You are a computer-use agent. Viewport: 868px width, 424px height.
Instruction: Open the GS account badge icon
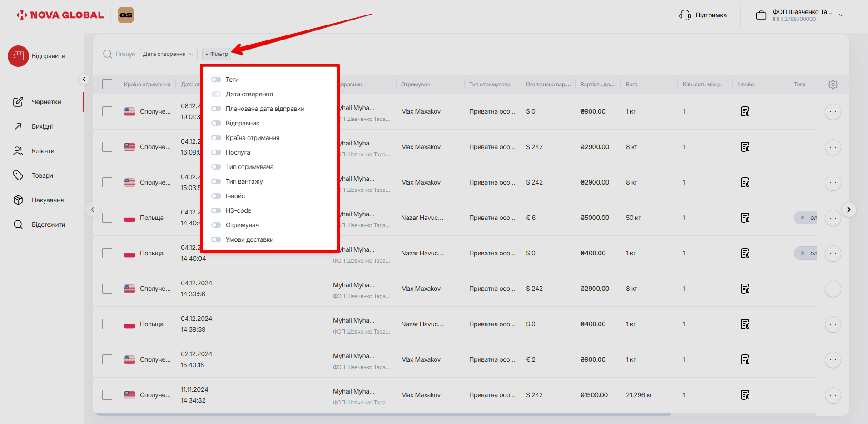click(x=126, y=15)
